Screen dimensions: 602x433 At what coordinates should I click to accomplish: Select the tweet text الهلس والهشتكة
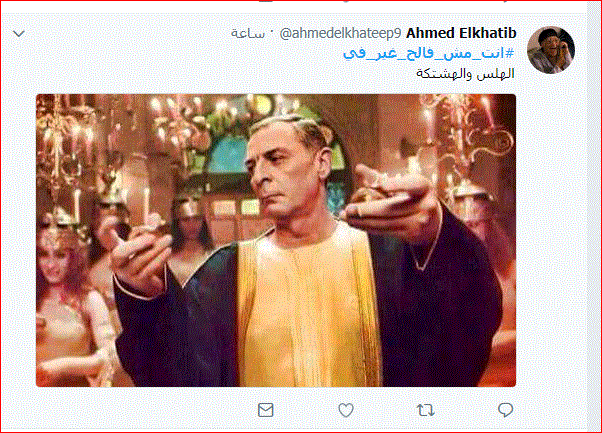coord(465,73)
